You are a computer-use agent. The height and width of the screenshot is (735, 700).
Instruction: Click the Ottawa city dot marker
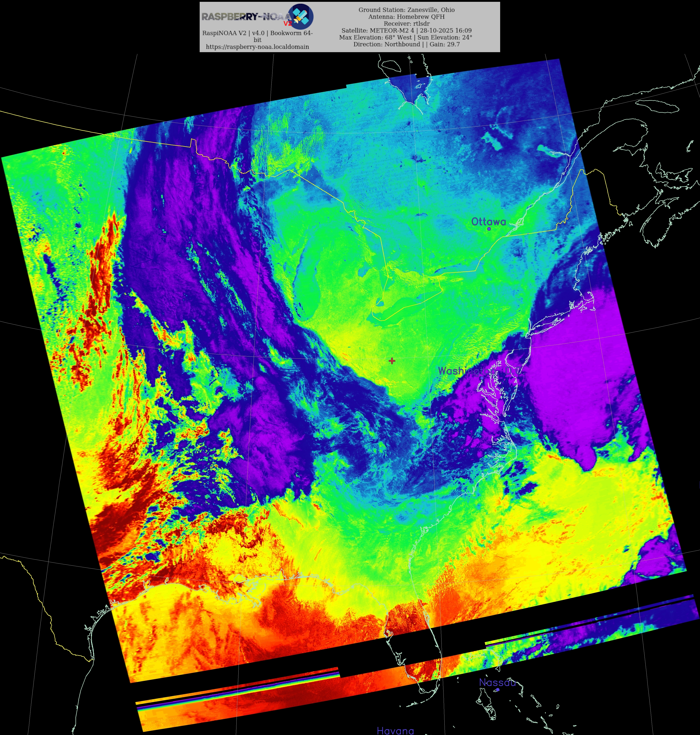[x=489, y=229]
